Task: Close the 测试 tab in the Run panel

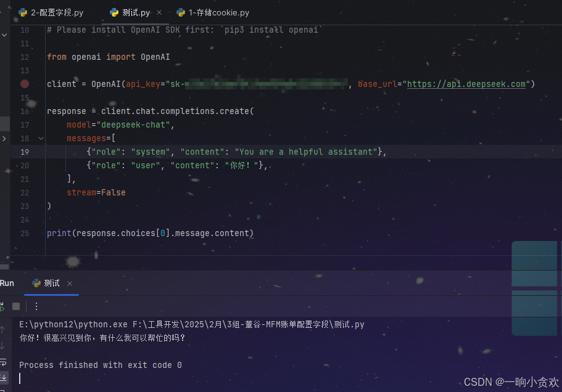Action: (x=70, y=284)
